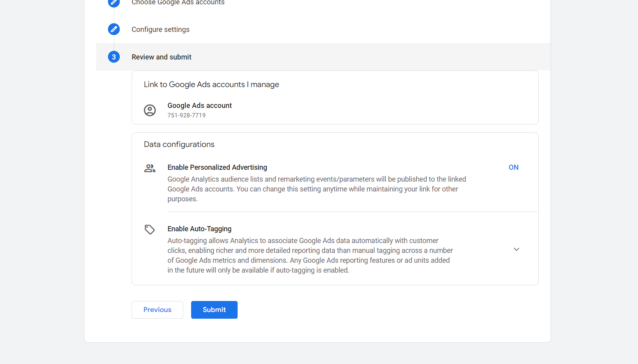Click the Personalized Advertising people icon
638x364 pixels.
[150, 168]
